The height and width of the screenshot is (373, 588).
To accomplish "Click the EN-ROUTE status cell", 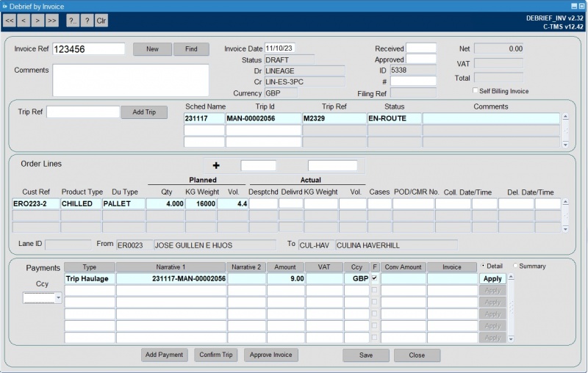I will pyautogui.click(x=395, y=118).
